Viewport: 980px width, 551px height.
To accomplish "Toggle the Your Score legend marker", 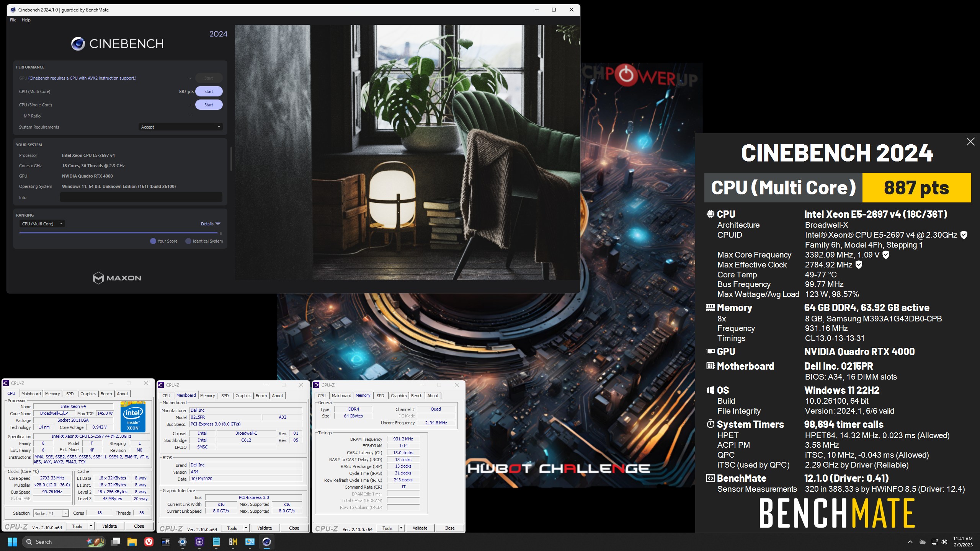I will tap(153, 241).
